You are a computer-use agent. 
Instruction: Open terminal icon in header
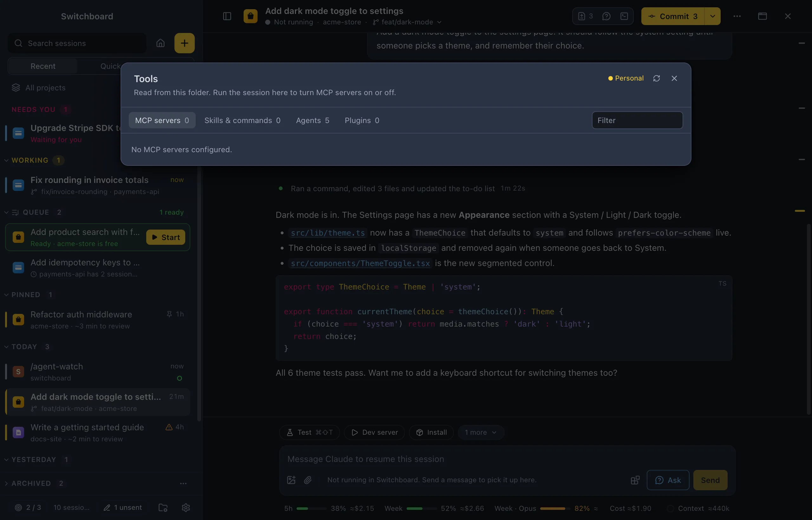(x=624, y=16)
